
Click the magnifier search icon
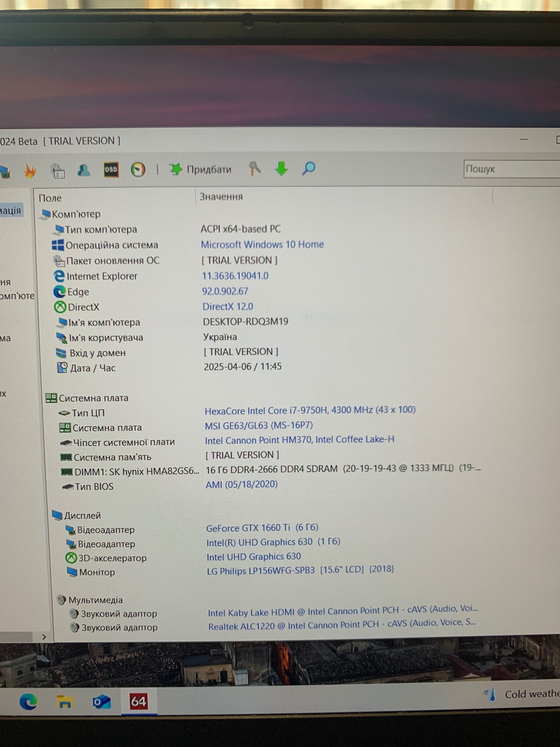pos(309,168)
